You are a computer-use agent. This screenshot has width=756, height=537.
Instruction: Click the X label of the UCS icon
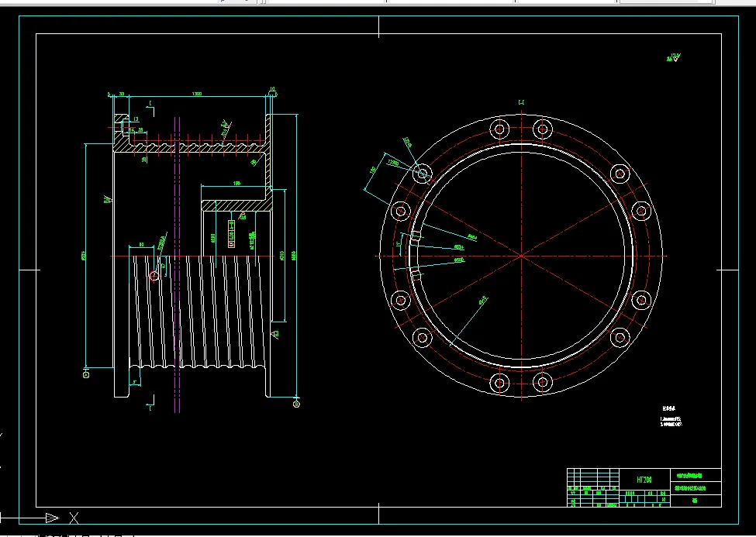[x=74, y=518]
